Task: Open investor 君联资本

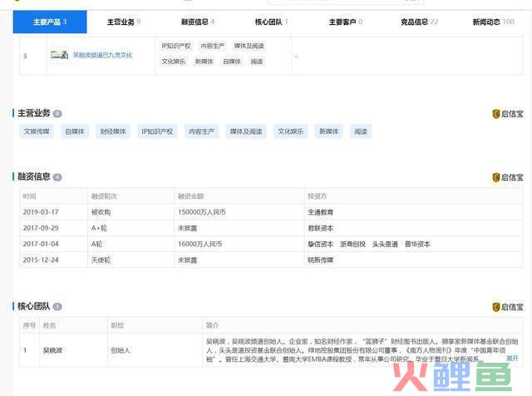Action: (320, 228)
